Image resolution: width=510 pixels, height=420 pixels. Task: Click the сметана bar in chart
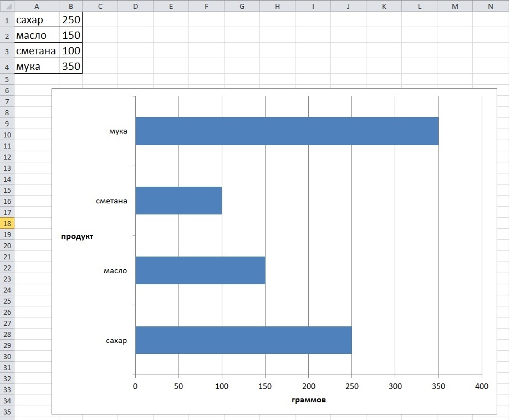coord(178,201)
